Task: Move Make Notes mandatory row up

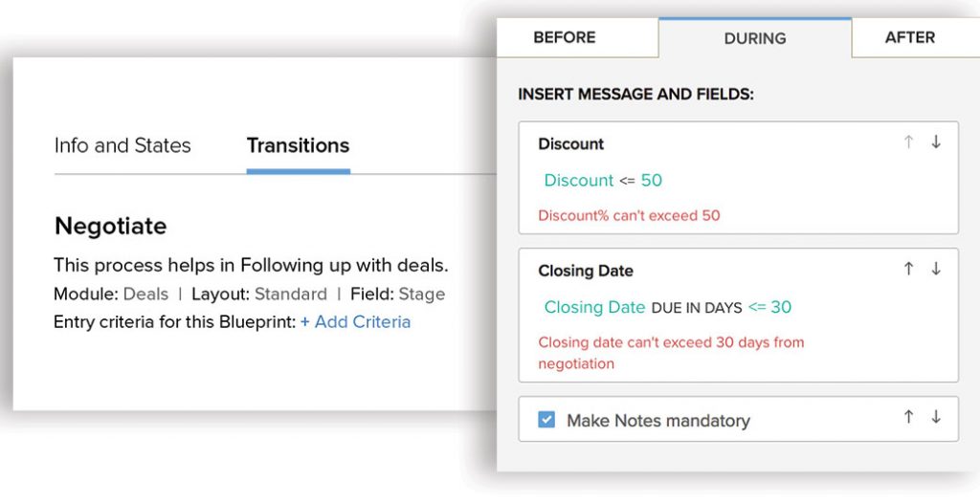Action: (909, 417)
